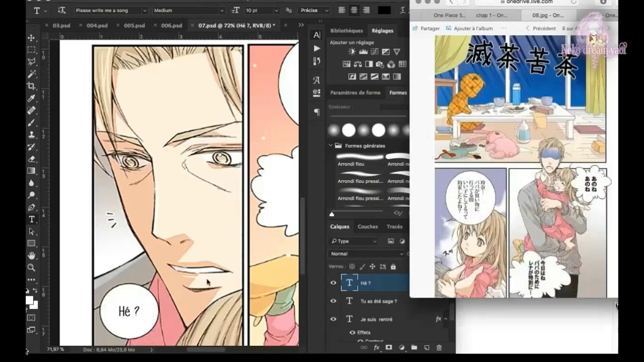Viewport: 644px width, 362px height.
Task: Select the History Brush tool
Action: point(31,147)
